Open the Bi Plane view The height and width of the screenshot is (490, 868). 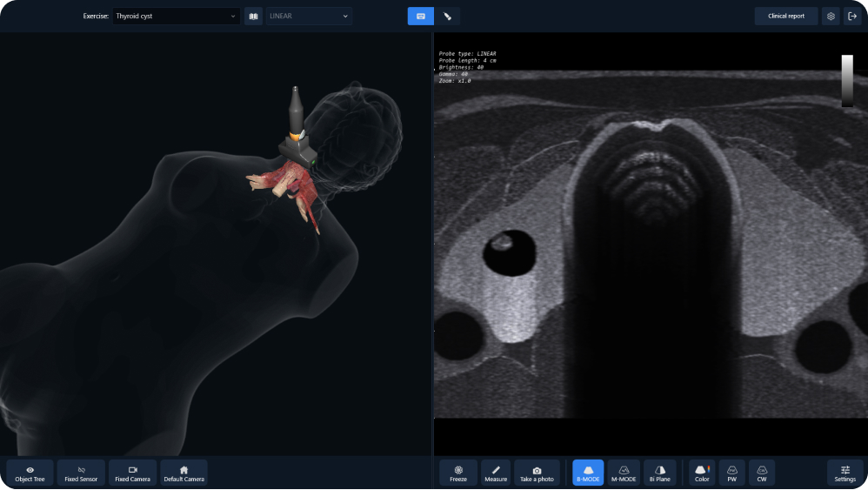coord(660,473)
